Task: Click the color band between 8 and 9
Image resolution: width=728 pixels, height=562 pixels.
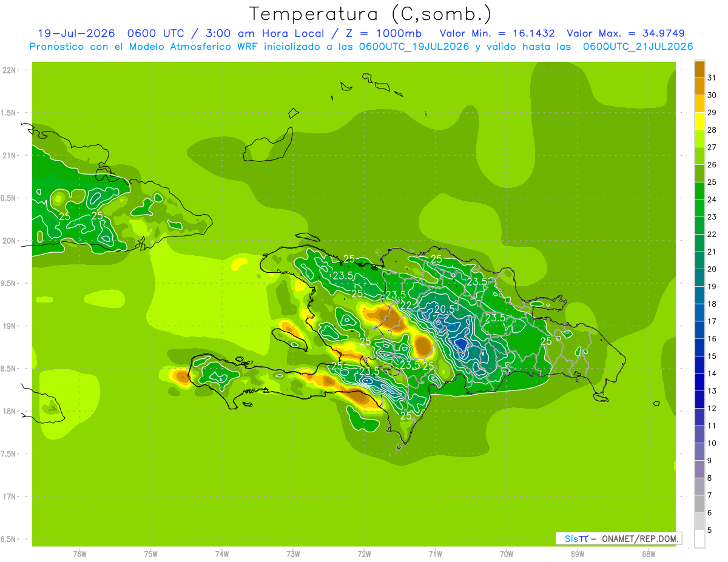Action: 699,469
